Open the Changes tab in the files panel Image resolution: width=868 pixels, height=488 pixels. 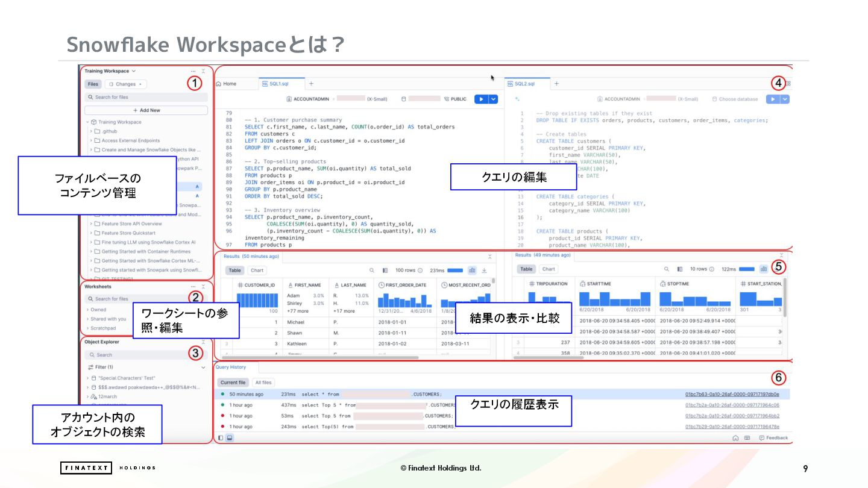(125, 84)
